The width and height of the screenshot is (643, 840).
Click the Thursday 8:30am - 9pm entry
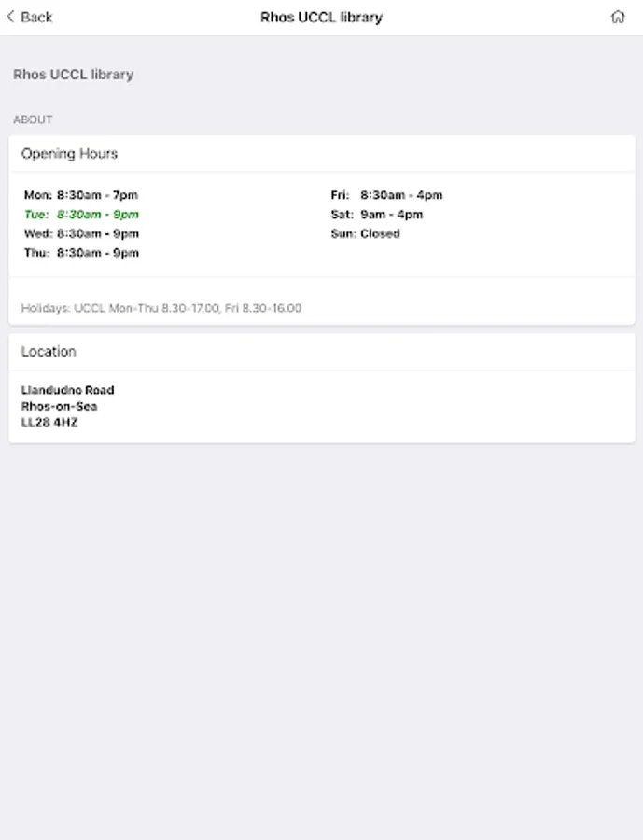click(81, 253)
